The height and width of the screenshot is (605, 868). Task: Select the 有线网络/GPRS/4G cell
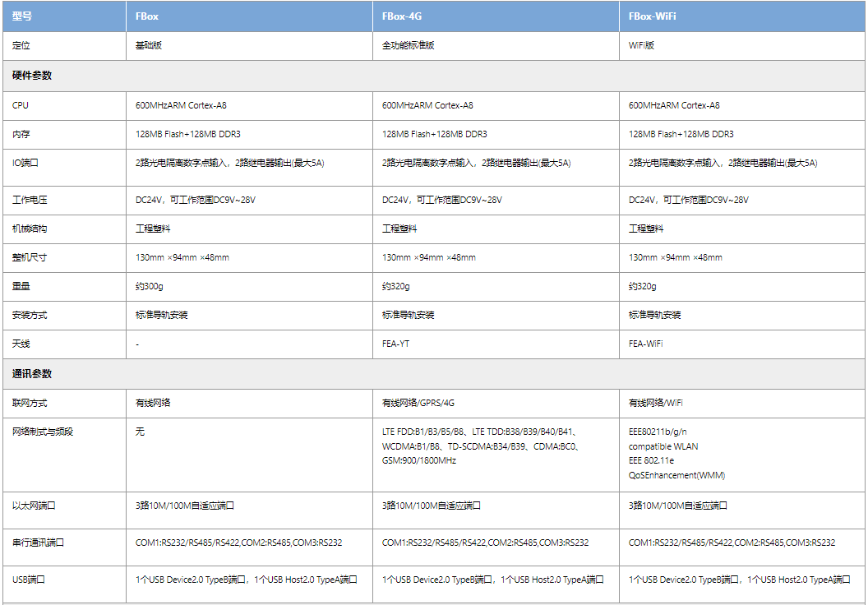tap(418, 403)
